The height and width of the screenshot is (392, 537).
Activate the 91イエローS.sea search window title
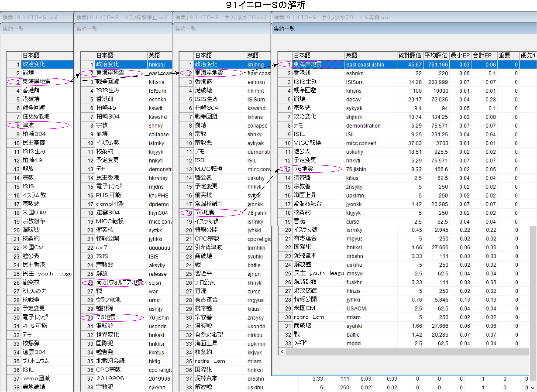click(30, 18)
